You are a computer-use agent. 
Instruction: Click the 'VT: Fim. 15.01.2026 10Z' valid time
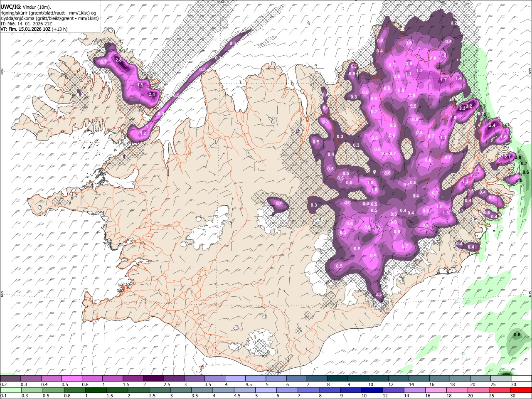26,29
